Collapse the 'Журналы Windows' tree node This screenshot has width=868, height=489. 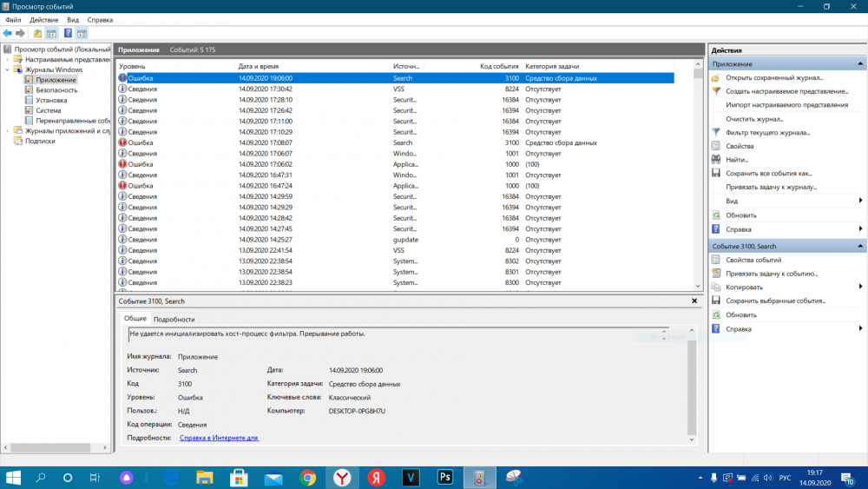pos(7,69)
